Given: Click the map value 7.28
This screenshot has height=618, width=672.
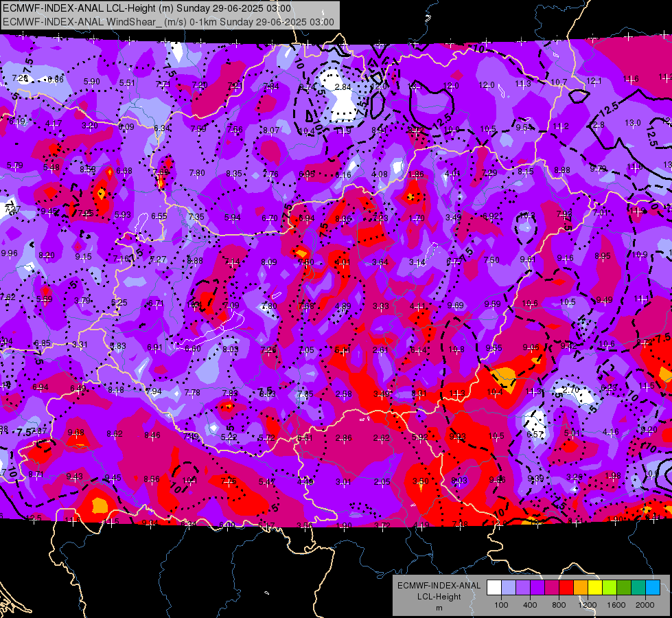Looking at the screenshot, I should click(x=20, y=78).
